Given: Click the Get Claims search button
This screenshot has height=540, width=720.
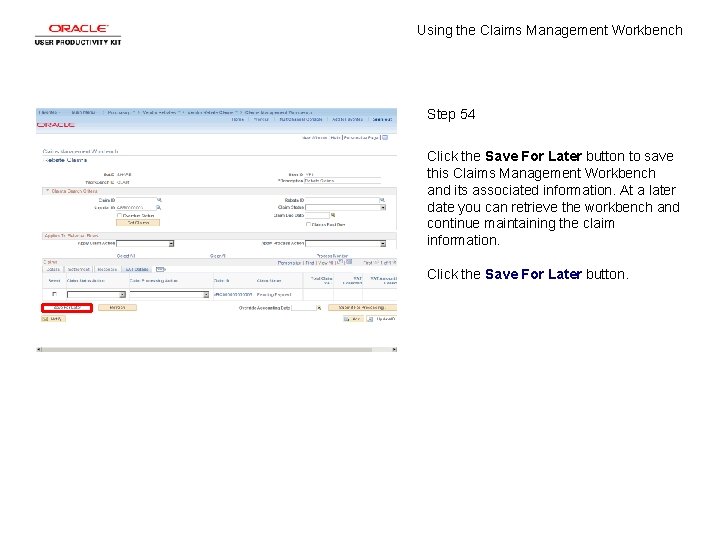Looking at the screenshot, I should pos(138,223).
